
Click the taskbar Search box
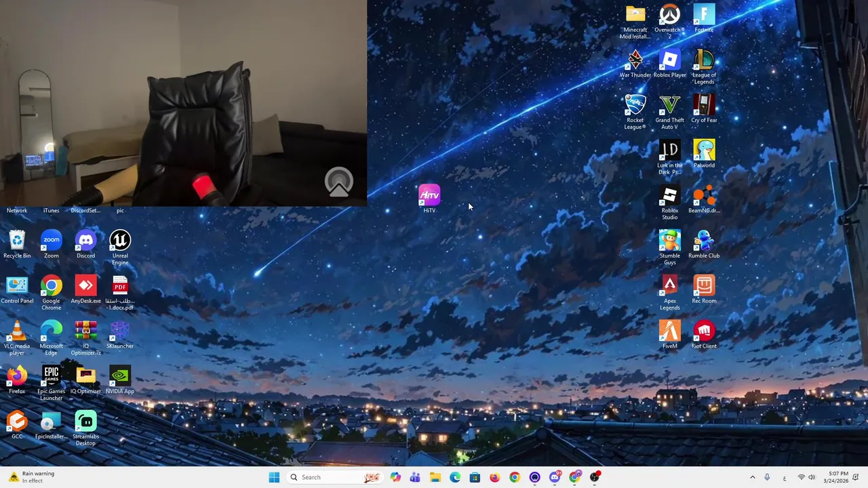(335, 477)
